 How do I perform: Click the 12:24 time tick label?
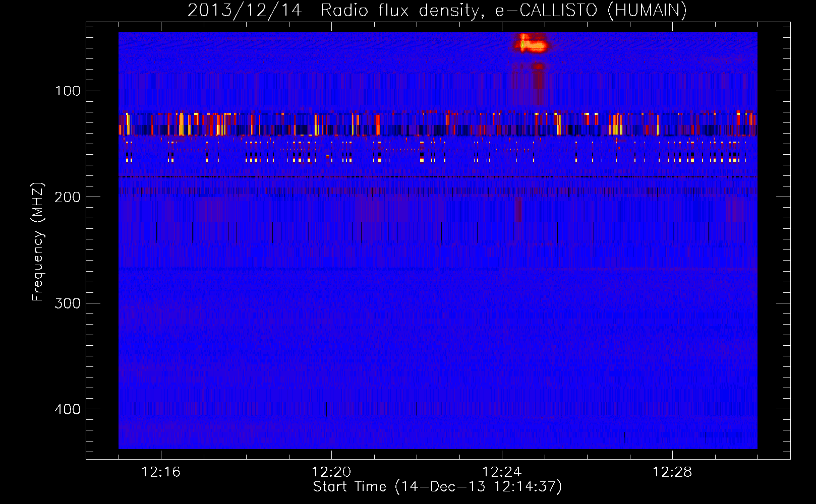502,472
